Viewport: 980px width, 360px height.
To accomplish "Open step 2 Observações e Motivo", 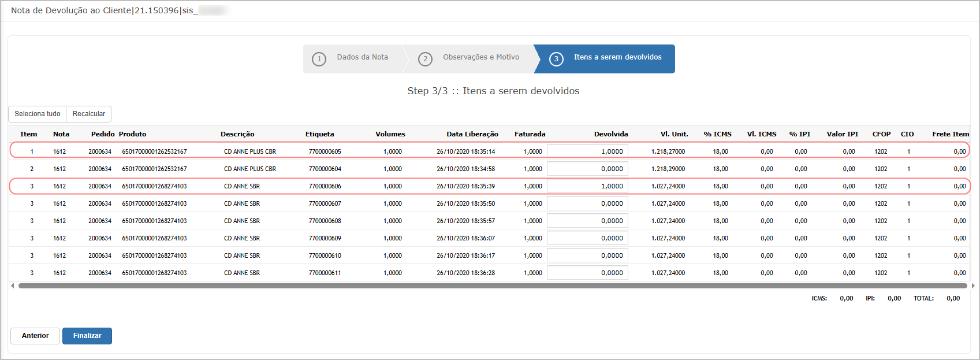I will tap(472, 58).
